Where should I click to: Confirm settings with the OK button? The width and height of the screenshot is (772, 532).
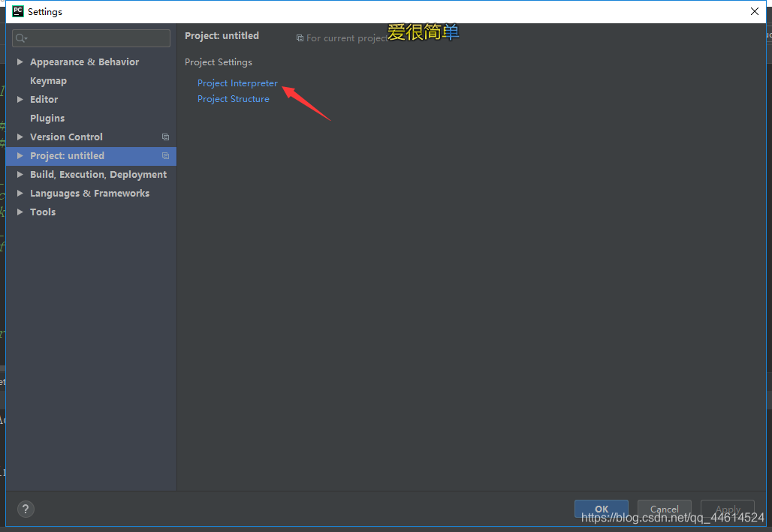[x=602, y=509]
